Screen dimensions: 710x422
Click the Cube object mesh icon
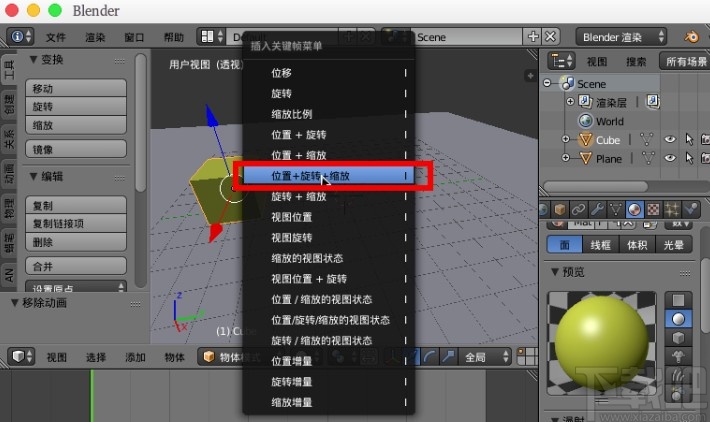click(x=585, y=140)
